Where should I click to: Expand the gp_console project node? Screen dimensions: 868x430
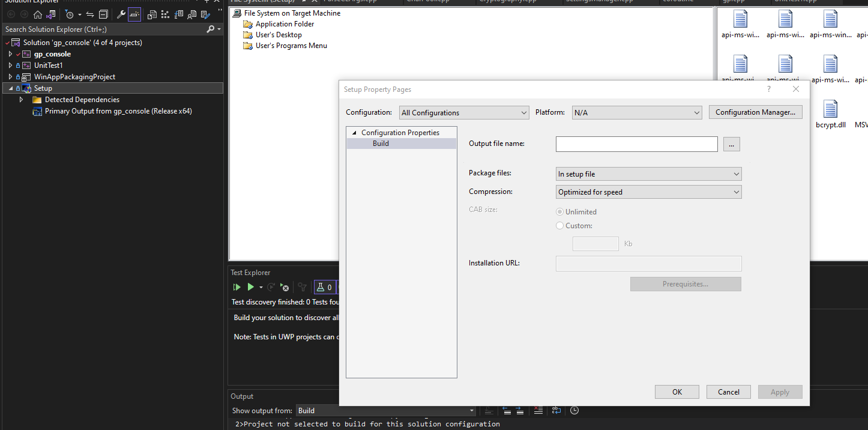tap(10, 54)
